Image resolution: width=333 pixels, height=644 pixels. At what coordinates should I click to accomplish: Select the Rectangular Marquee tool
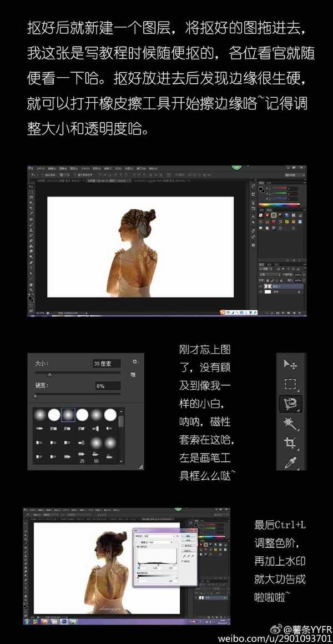(x=290, y=384)
